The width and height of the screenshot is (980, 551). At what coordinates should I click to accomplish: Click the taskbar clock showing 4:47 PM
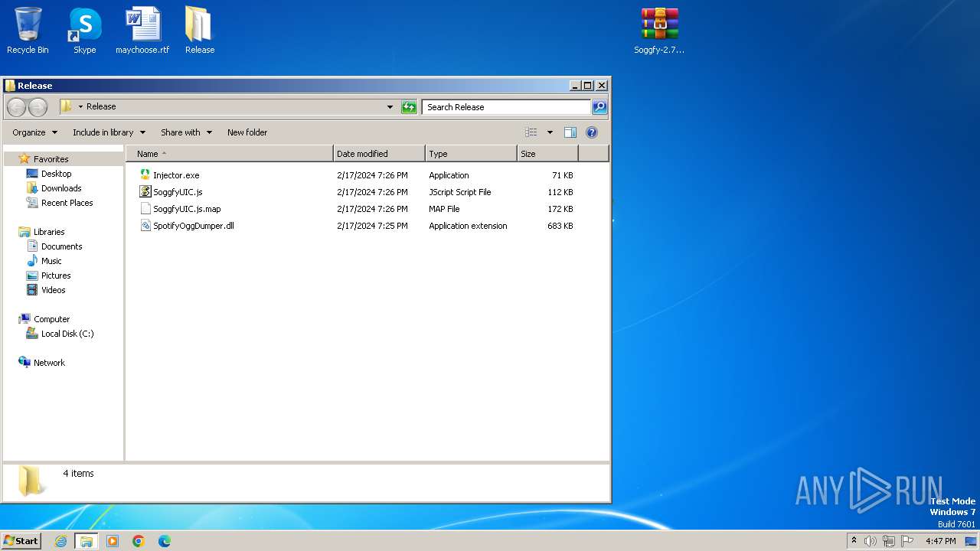click(x=940, y=541)
